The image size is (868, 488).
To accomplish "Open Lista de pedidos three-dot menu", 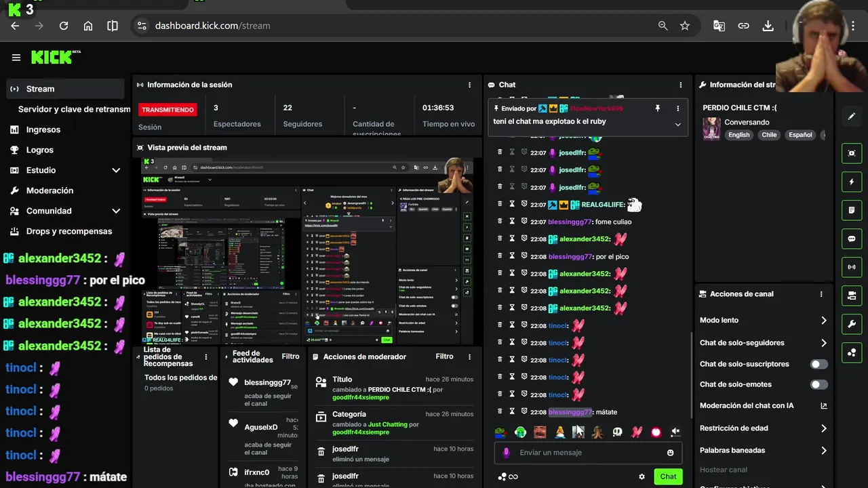I will (206, 357).
